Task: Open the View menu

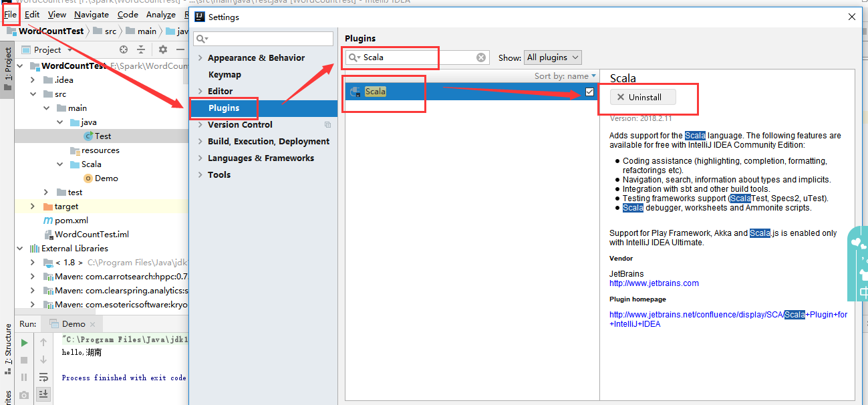Action: 57,14
